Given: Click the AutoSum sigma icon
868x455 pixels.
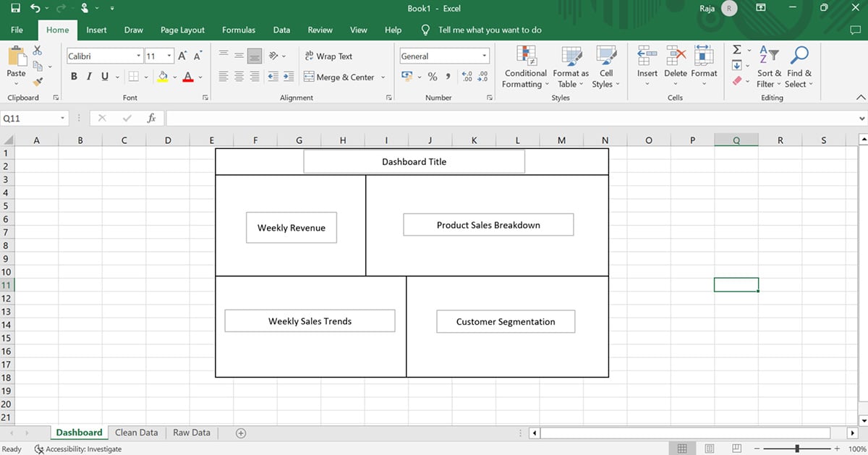Looking at the screenshot, I should tap(737, 50).
